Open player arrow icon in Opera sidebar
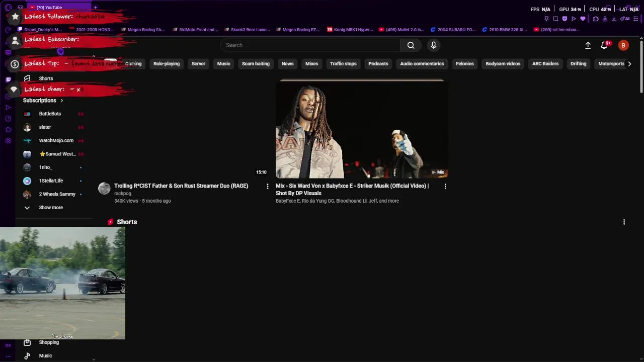The height and width of the screenshot is (362, 644). click(8, 108)
